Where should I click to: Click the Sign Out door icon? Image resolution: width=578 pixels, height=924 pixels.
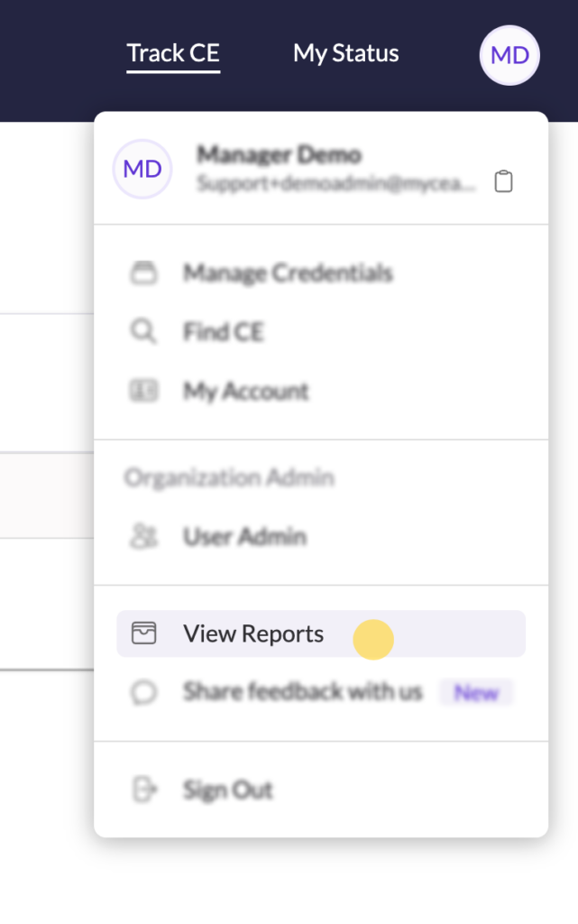coord(144,790)
